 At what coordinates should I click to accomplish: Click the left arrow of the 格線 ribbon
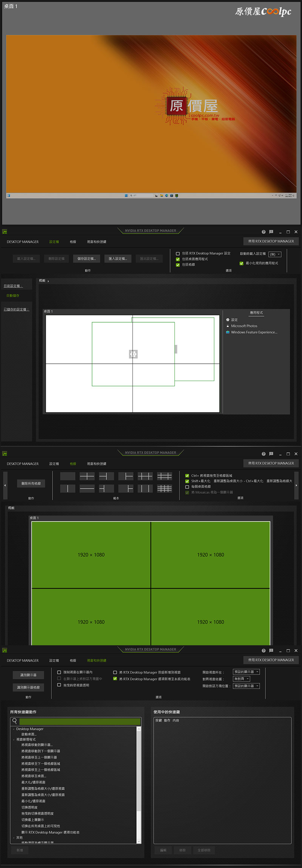click(5, 485)
